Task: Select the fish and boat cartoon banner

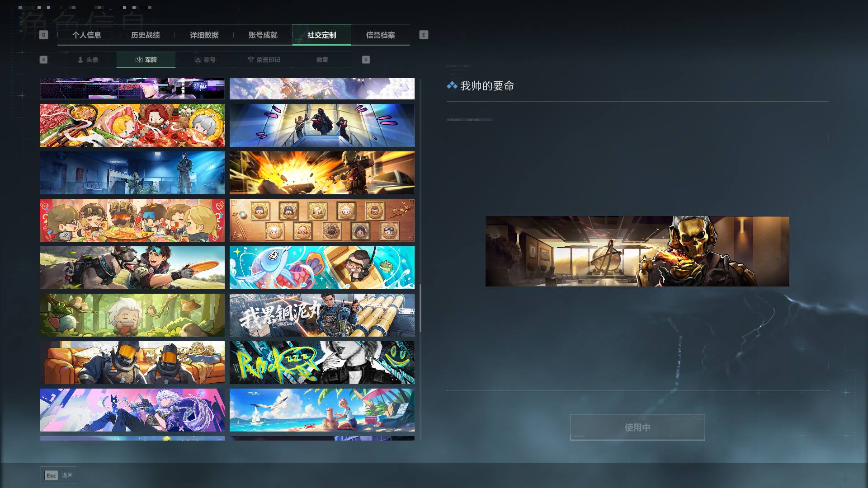Action: tap(322, 267)
